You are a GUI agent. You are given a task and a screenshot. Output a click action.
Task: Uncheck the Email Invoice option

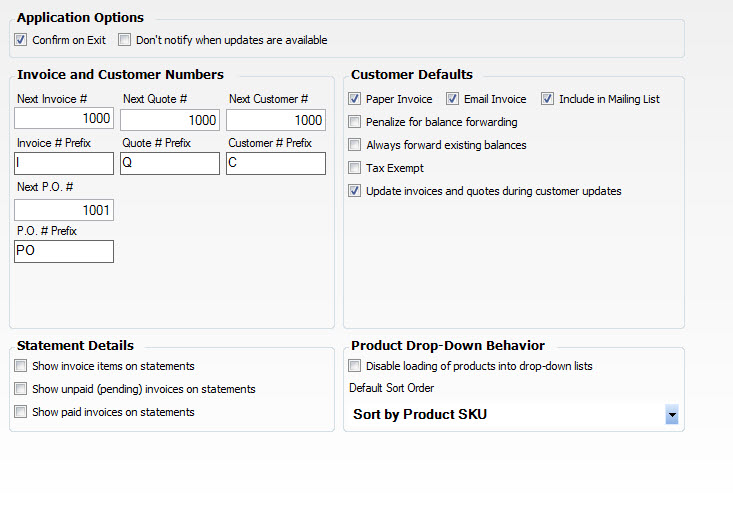[452, 99]
